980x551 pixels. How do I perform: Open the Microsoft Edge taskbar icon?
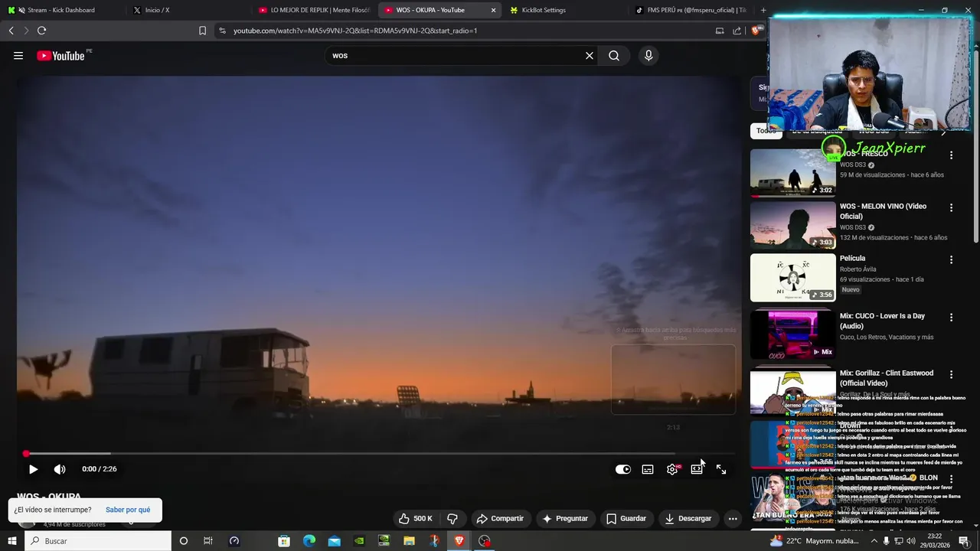[x=309, y=541]
